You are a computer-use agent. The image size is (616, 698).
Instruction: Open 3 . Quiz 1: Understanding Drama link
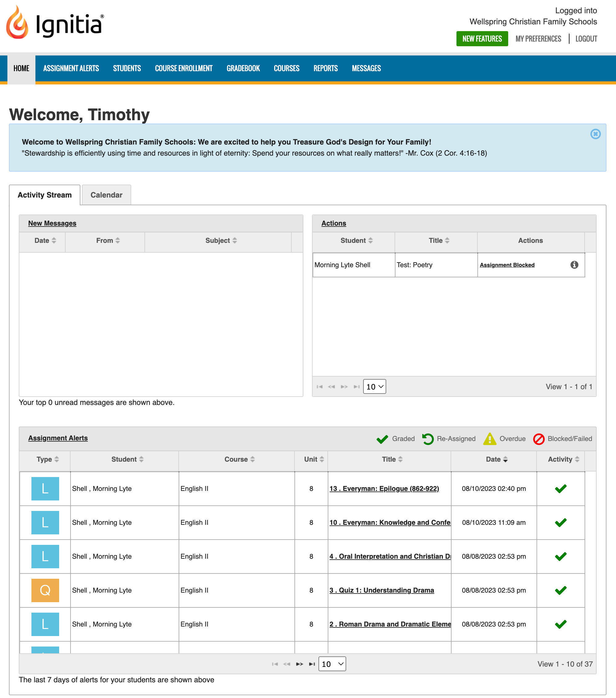(x=382, y=590)
